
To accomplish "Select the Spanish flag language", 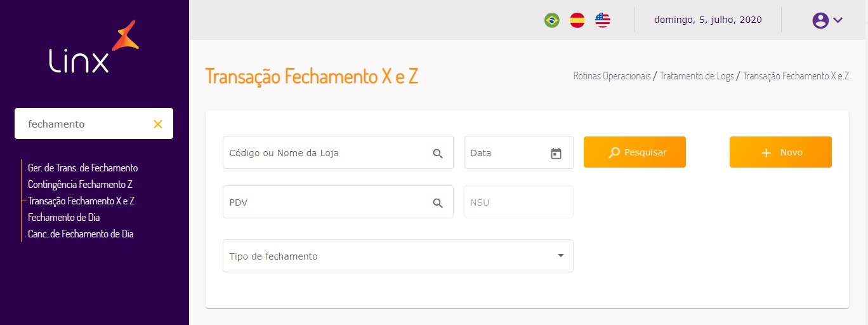I will [577, 20].
